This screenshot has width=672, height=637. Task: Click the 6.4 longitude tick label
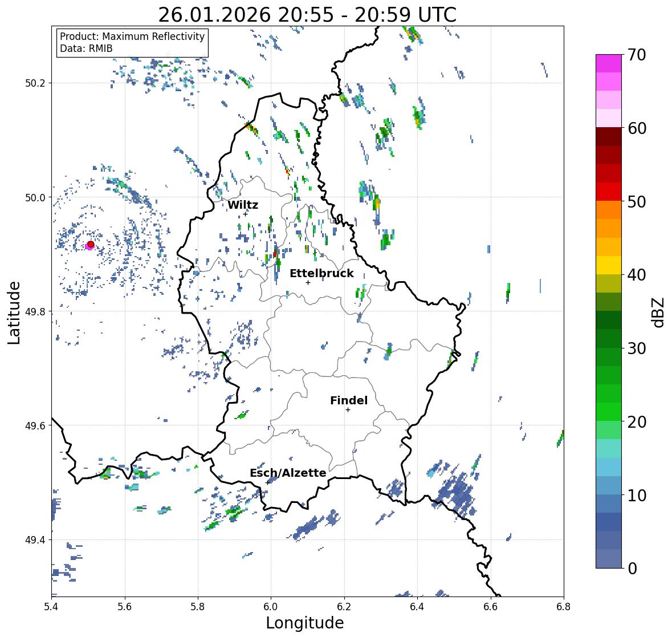point(417,607)
